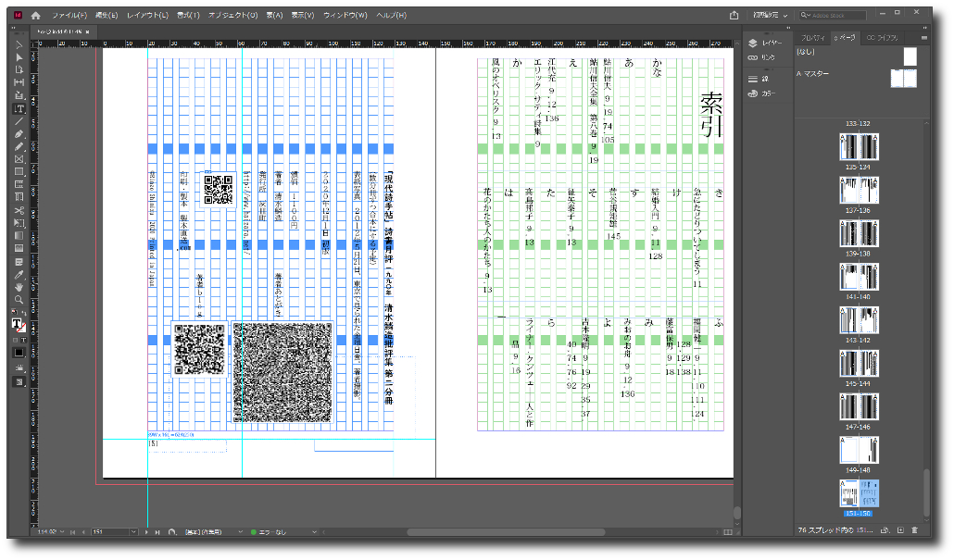Open the page number dropdown

134,532
